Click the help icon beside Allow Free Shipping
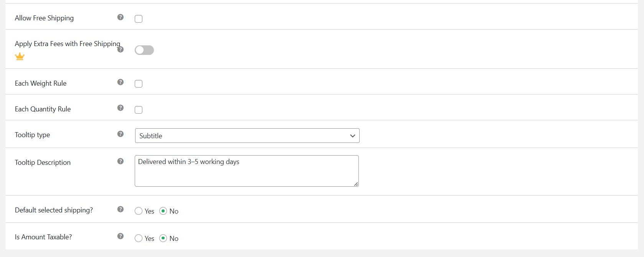The width and height of the screenshot is (644, 257). tap(121, 17)
